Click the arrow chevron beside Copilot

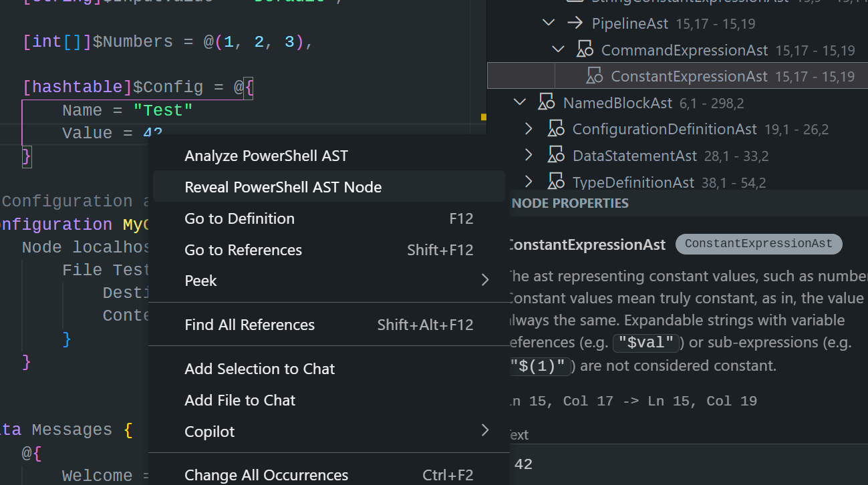pyautogui.click(x=485, y=431)
